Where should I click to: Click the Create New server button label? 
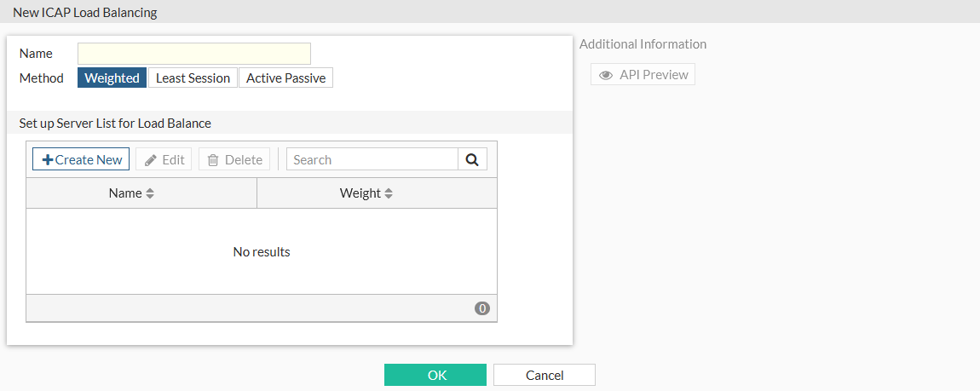click(x=89, y=160)
